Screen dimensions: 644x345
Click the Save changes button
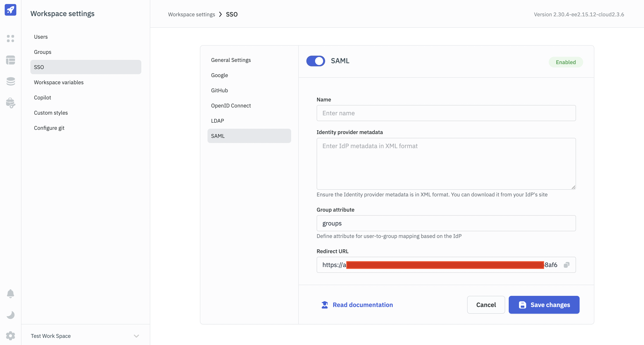pyautogui.click(x=544, y=305)
